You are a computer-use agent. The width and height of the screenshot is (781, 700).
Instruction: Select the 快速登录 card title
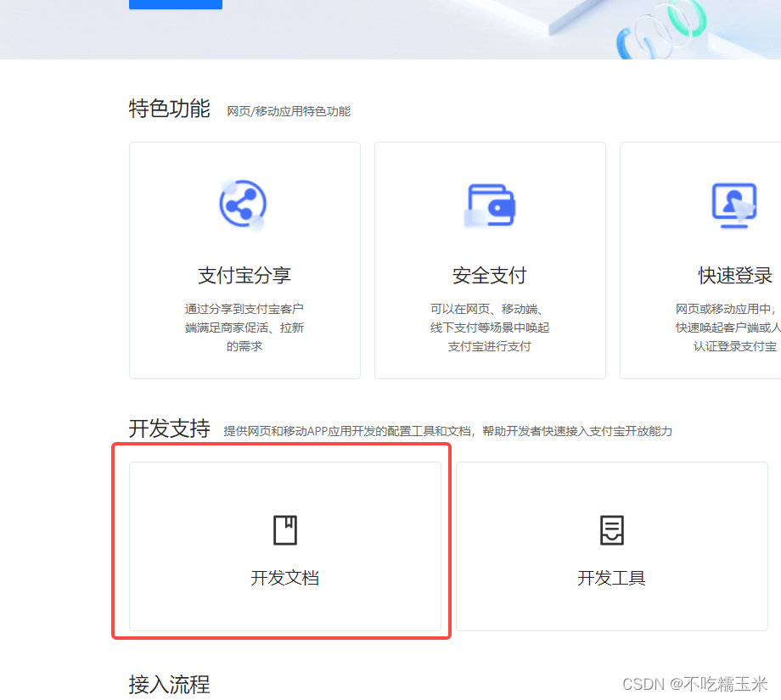(x=735, y=275)
